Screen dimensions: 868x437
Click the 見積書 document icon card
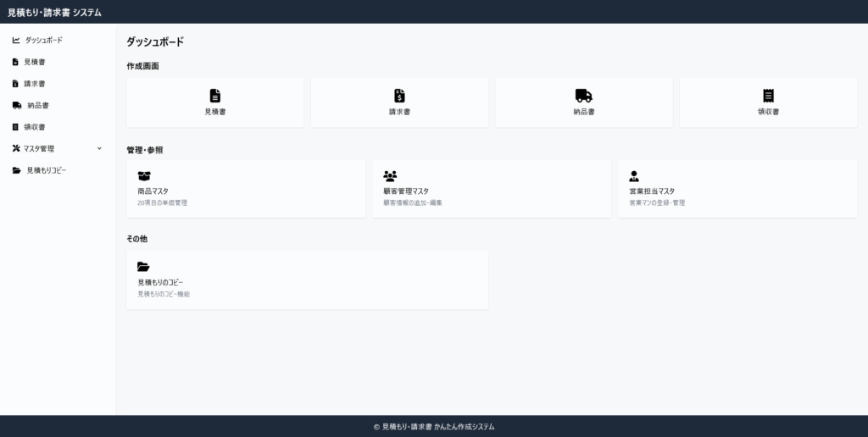pyautogui.click(x=215, y=96)
